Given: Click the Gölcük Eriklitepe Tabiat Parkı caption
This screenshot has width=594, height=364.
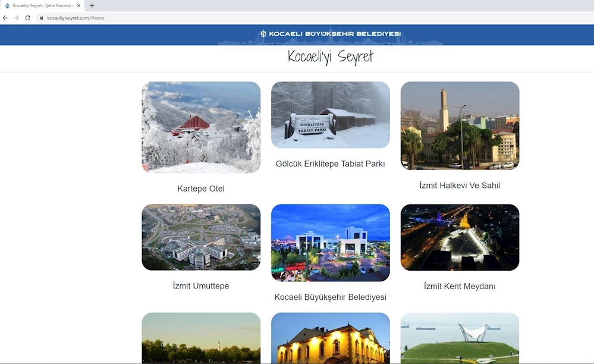Looking at the screenshot, I should [x=330, y=164].
